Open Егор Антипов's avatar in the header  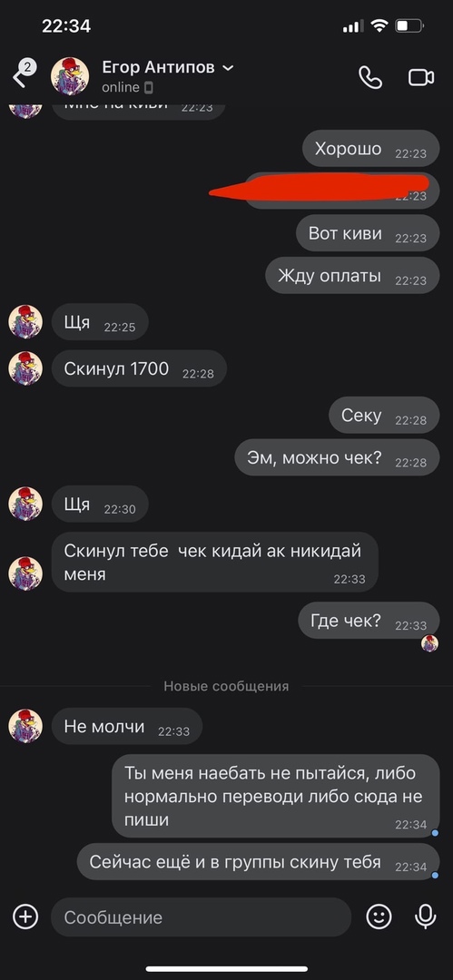tap(70, 75)
